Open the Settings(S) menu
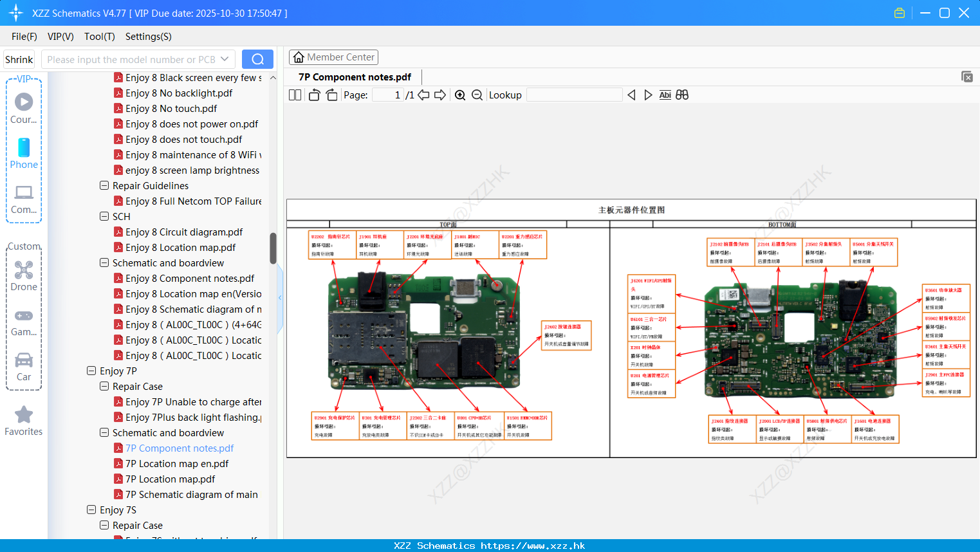 tap(149, 37)
